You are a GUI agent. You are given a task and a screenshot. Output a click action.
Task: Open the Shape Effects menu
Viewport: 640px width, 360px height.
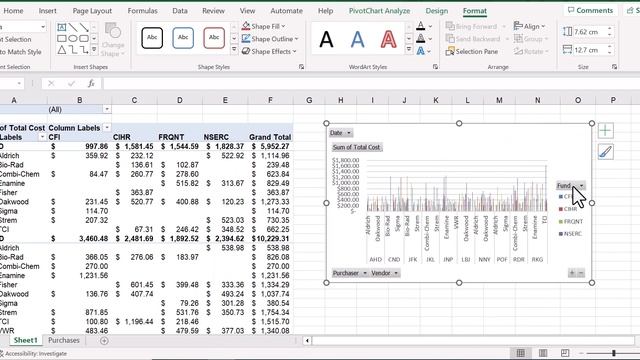(x=269, y=51)
